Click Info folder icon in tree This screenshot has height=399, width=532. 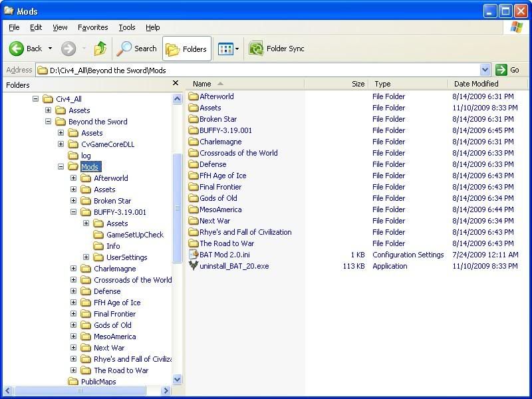click(98, 246)
